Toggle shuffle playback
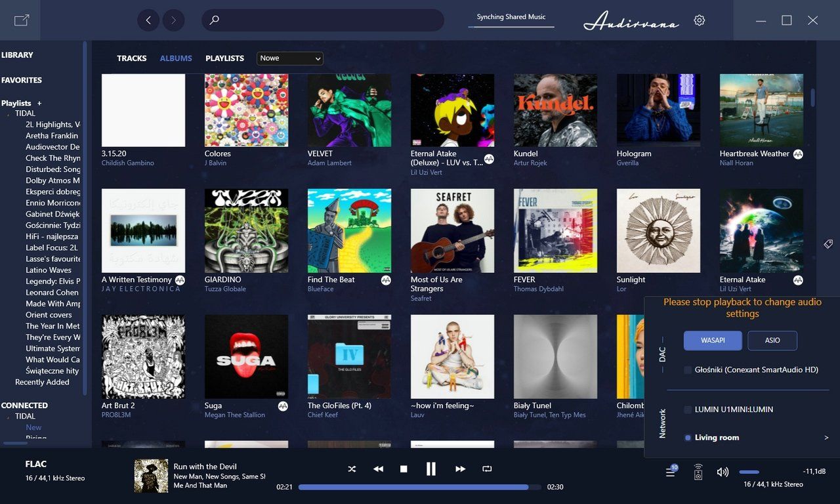840x504 pixels. pyautogui.click(x=352, y=469)
